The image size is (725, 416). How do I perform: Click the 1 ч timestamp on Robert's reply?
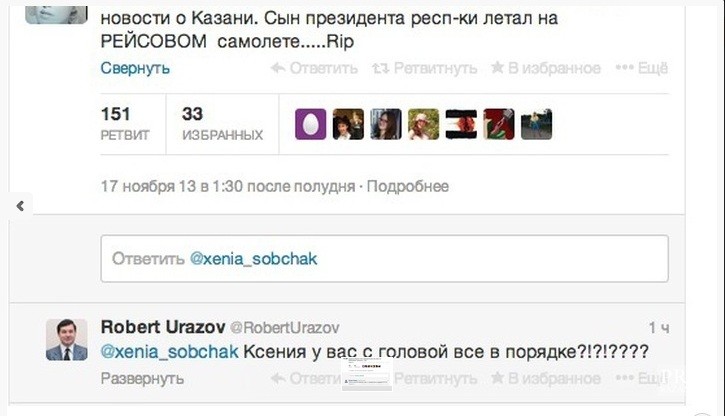click(x=658, y=327)
